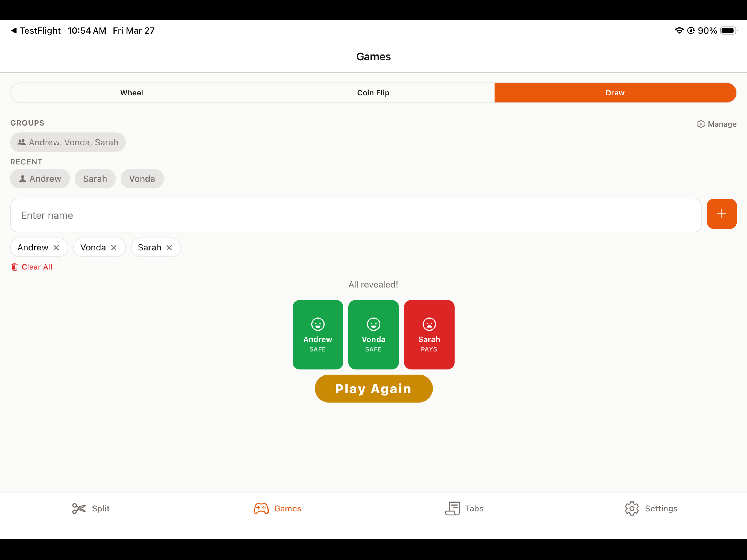Open Manage groups settings

pos(717,124)
